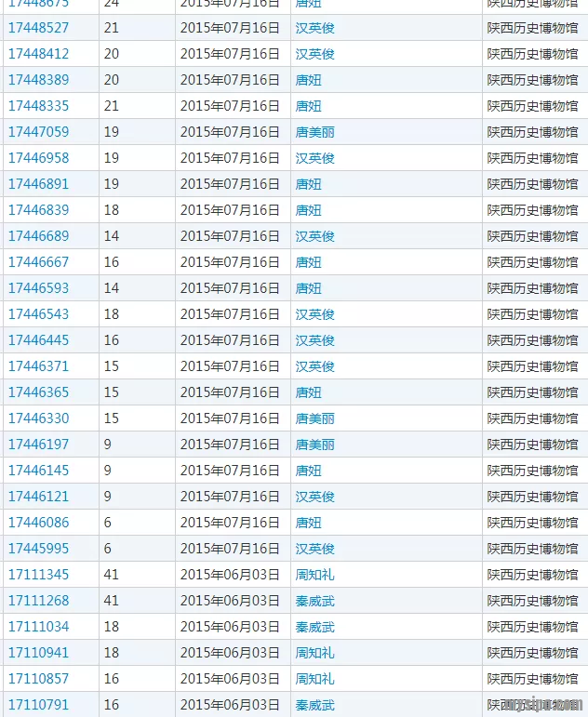This screenshot has height=717, width=588.
Task: Open record ID 17448527
Action: (38, 28)
